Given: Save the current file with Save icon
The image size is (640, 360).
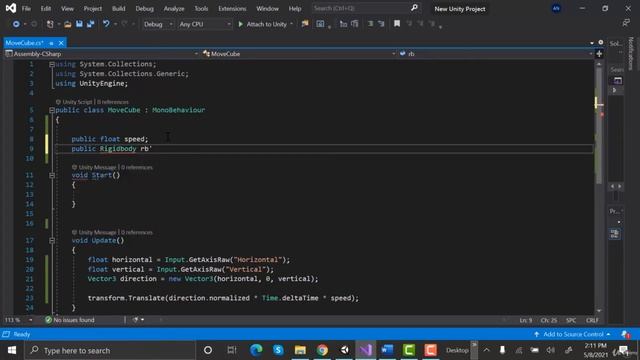Looking at the screenshot, I should click(79, 24).
